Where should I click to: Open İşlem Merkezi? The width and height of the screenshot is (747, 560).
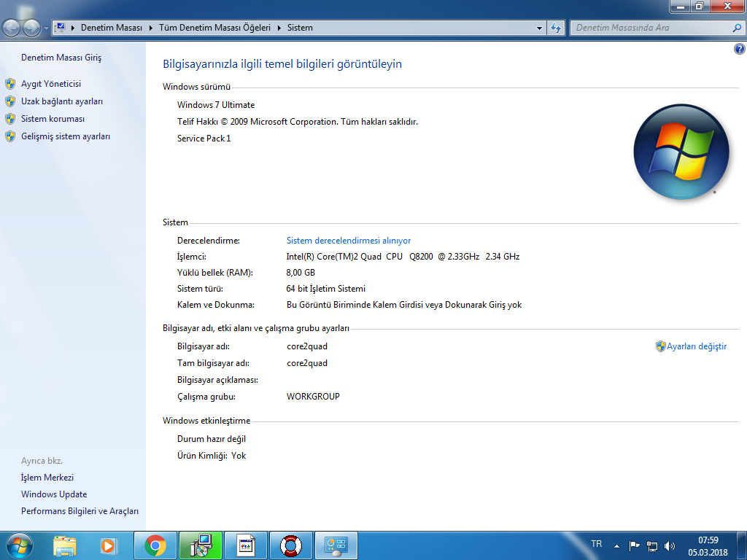(x=47, y=477)
